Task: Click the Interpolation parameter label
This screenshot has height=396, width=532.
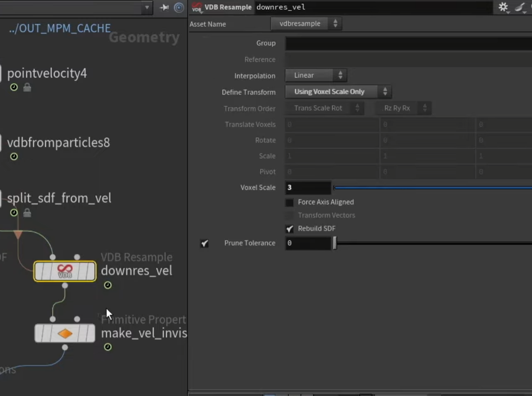Action: (255, 76)
